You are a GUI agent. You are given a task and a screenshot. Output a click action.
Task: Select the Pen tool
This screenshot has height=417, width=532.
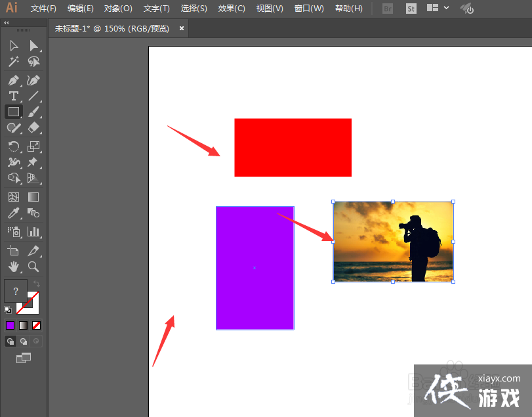pos(13,80)
